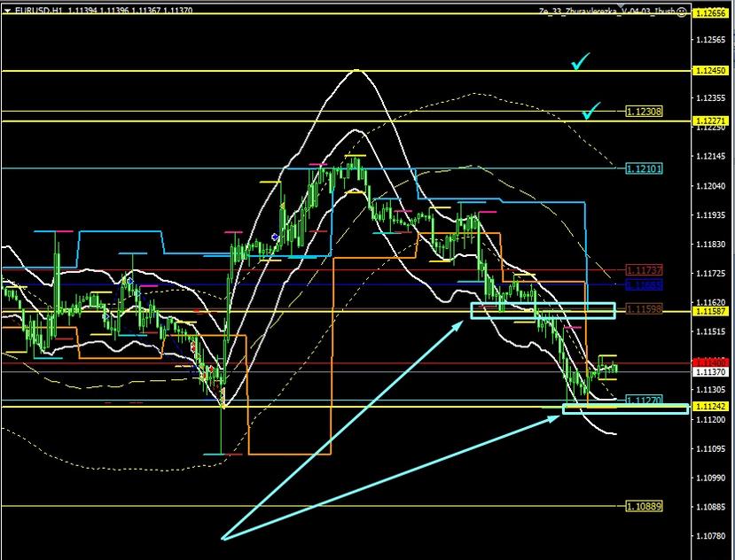735x560 pixels.
Task: Select the yellow 1.10889 level label
Action: (644, 506)
